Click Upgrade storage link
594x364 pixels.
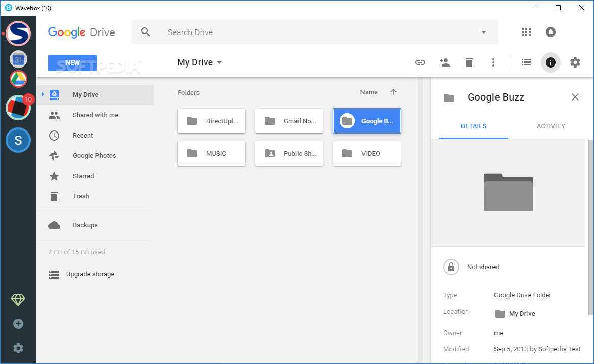click(x=90, y=274)
